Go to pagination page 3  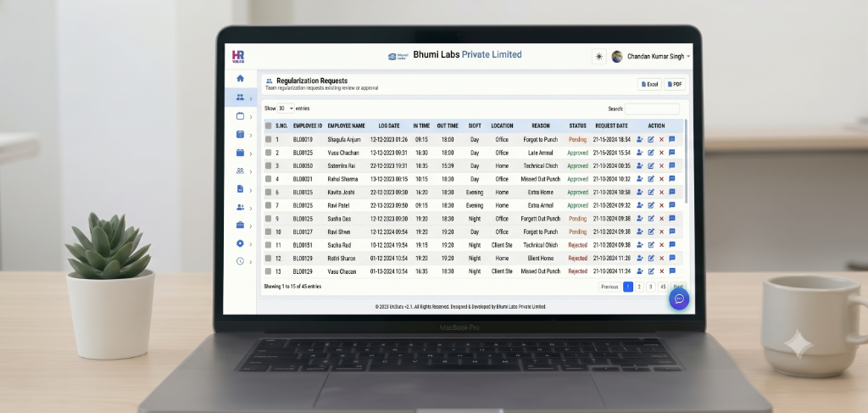(x=651, y=287)
